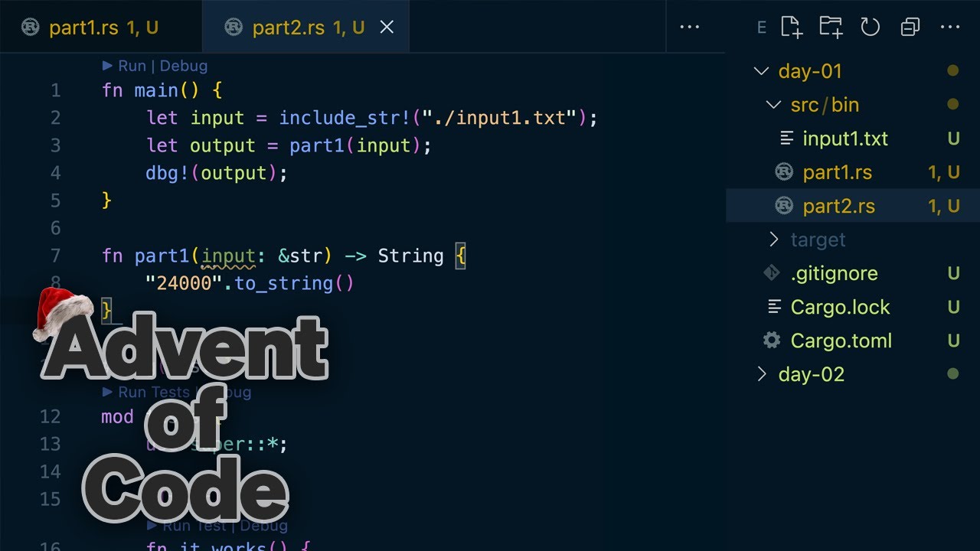Open Cargo.lock in the file tree

tap(840, 307)
